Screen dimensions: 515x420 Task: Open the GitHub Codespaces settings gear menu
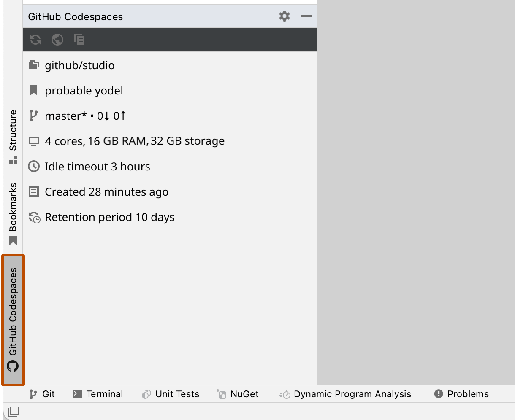284,16
